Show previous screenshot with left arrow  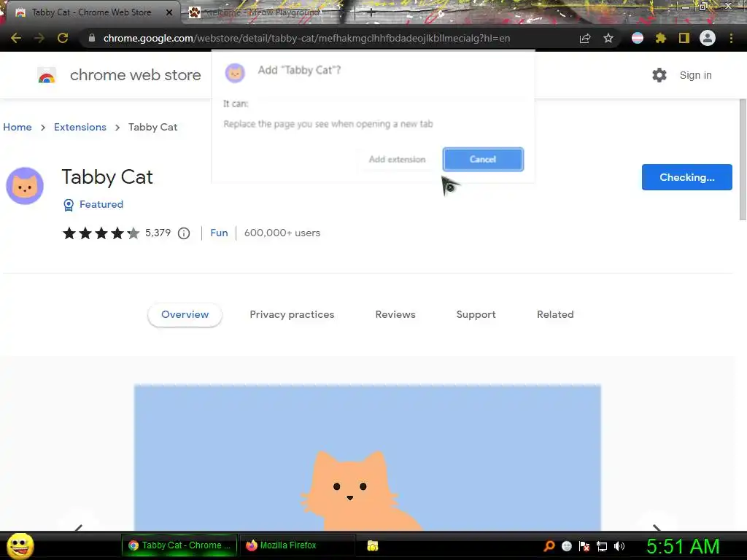coord(79,527)
